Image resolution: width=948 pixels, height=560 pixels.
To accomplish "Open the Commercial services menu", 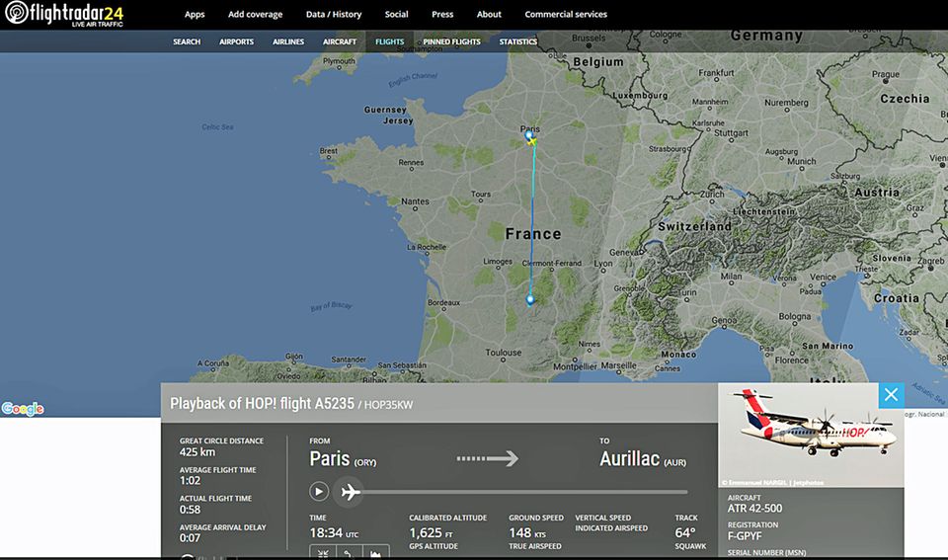I will tap(566, 15).
